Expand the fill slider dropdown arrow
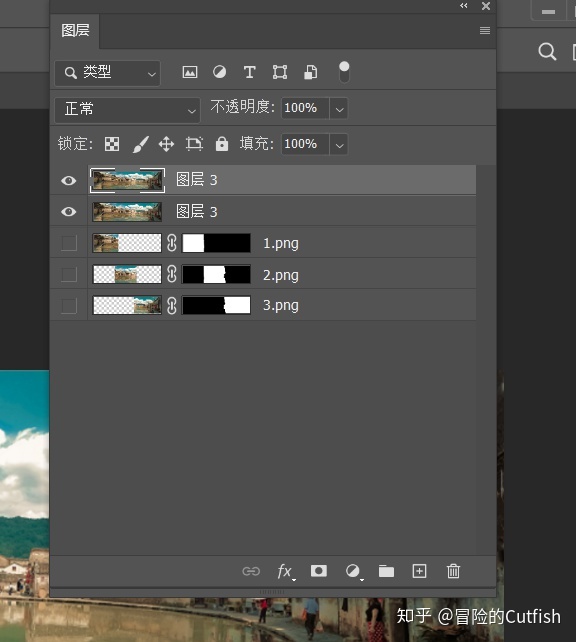The width and height of the screenshot is (576, 642). coord(339,145)
